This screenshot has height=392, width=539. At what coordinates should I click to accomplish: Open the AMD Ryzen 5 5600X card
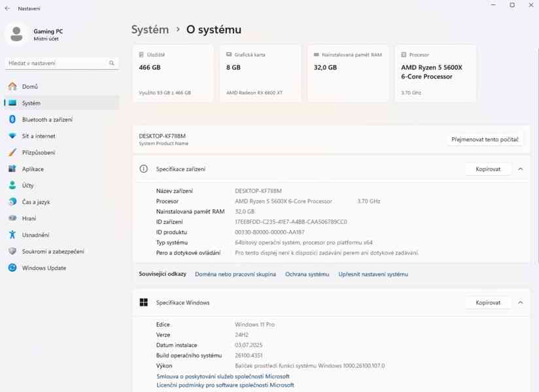(436, 73)
